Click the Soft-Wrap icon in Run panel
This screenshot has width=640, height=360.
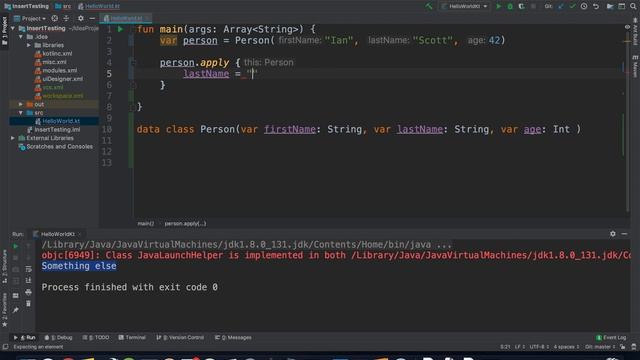[x=28, y=269]
